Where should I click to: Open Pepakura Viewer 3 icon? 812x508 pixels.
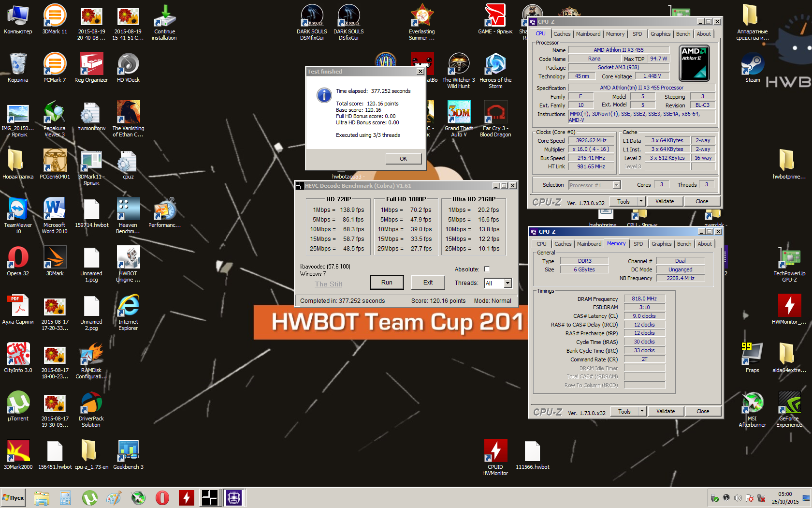pos(55,119)
